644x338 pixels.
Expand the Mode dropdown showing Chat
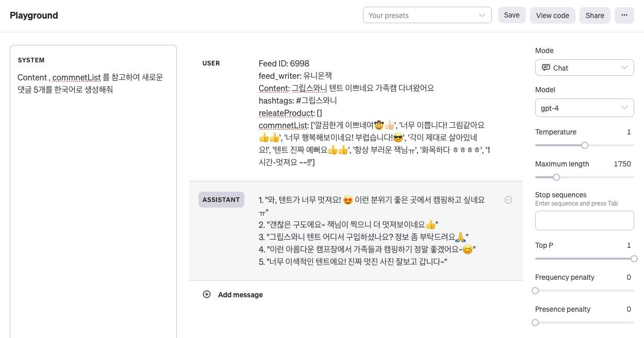click(x=585, y=67)
